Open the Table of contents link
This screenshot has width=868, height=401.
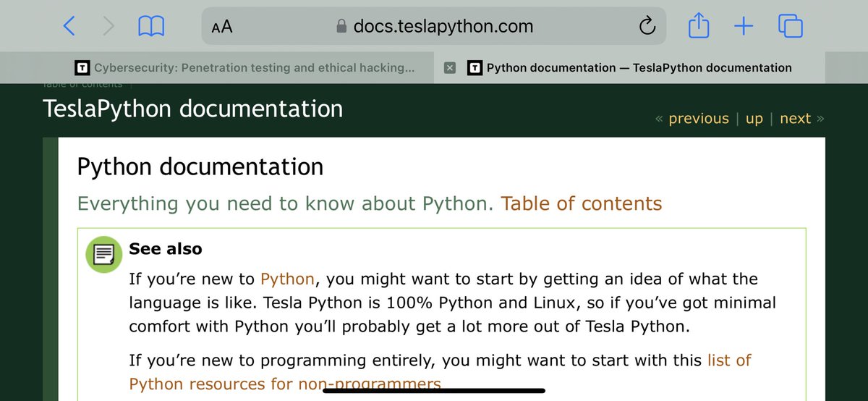pyautogui.click(x=582, y=203)
